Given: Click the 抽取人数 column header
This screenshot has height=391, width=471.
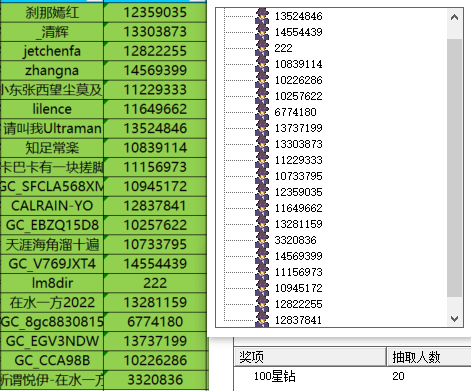Looking at the screenshot, I should tap(429, 357).
